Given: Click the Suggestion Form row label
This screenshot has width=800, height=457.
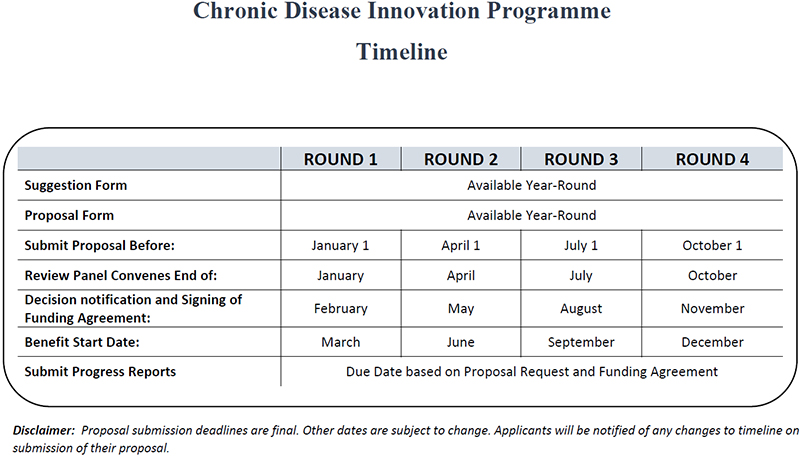Looking at the screenshot, I should [75, 185].
